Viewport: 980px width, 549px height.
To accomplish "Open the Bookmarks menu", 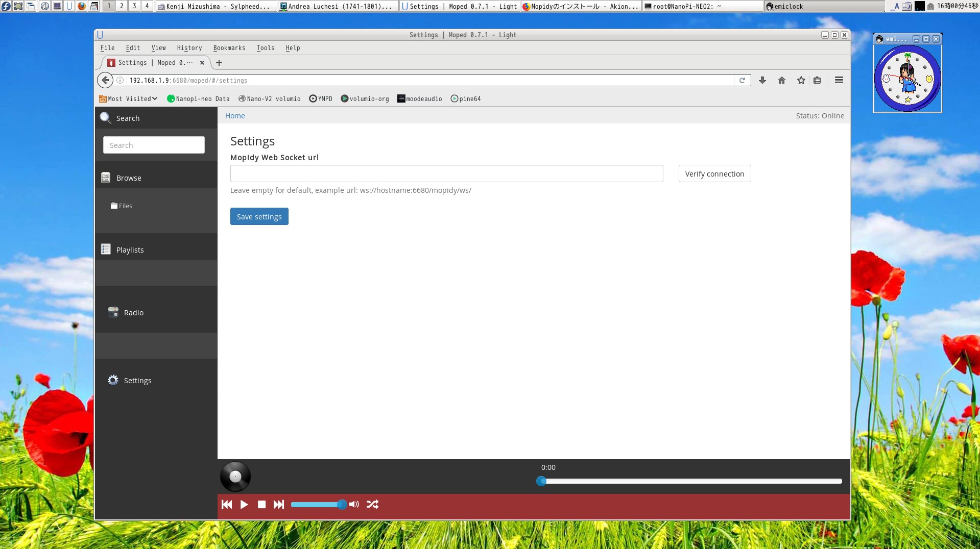I will coord(229,48).
